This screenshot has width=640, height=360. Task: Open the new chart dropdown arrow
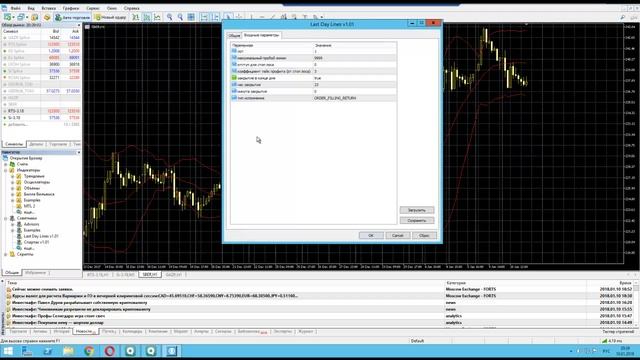tap(13, 18)
